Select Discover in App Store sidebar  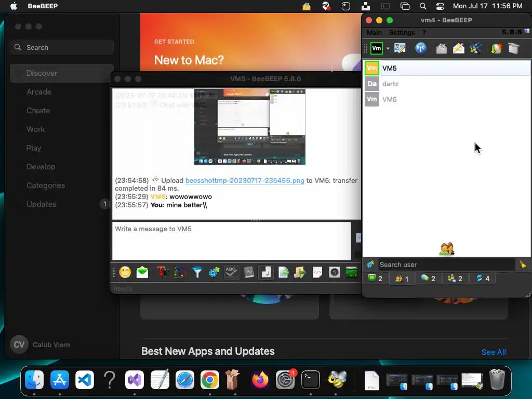coord(62,73)
